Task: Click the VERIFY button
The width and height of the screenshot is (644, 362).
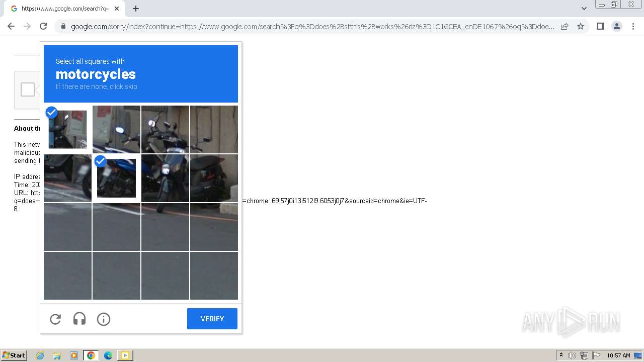Action: (212, 319)
